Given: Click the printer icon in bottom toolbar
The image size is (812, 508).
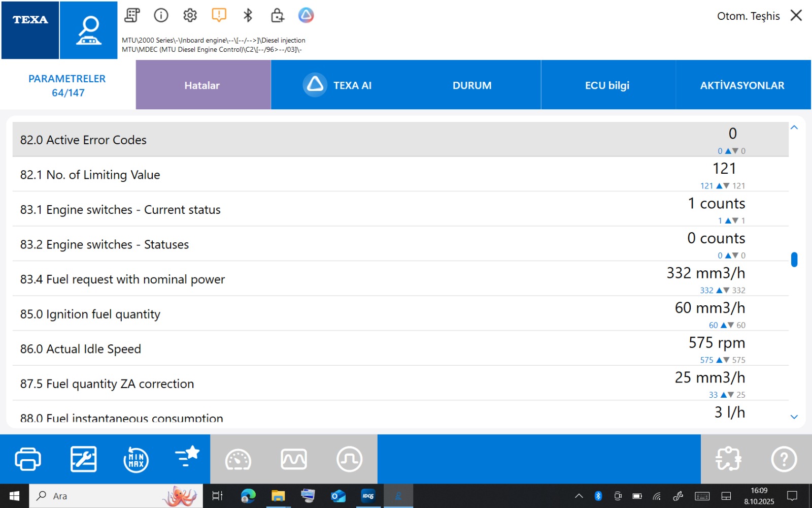Looking at the screenshot, I should (28, 459).
